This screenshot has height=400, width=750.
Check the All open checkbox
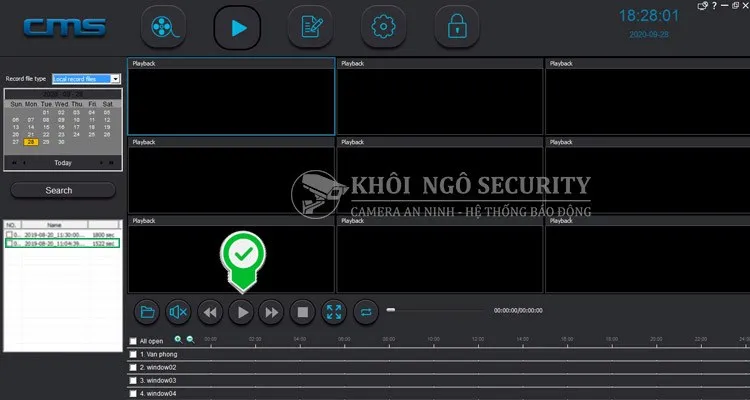[x=133, y=341]
